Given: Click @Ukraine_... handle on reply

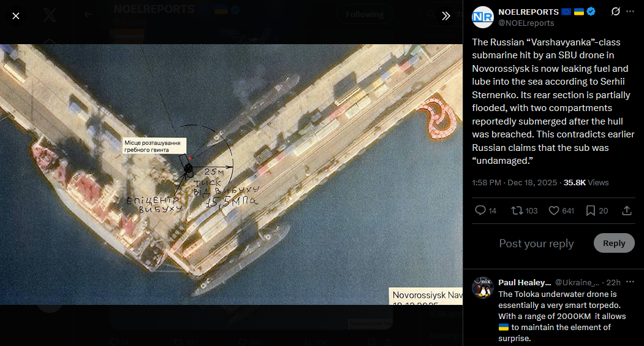Looking at the screenshot, I should (577, 283).
